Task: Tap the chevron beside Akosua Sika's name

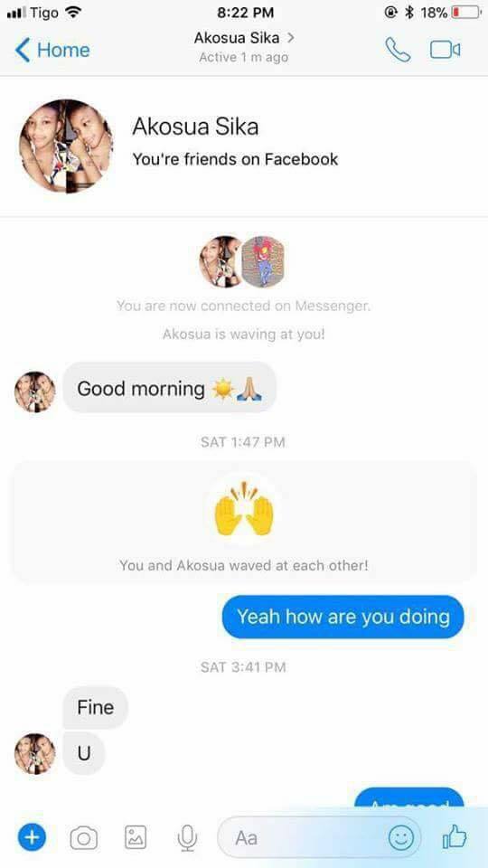Action: (x=290, y=38)
